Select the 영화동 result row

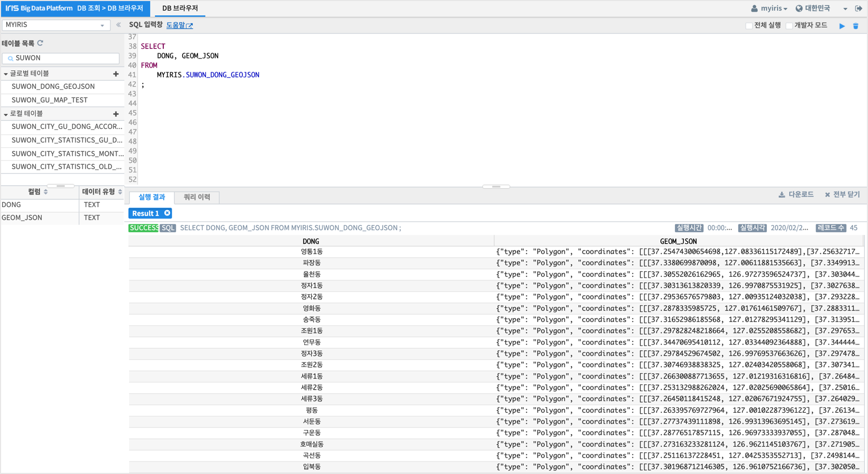pos(496,308)
